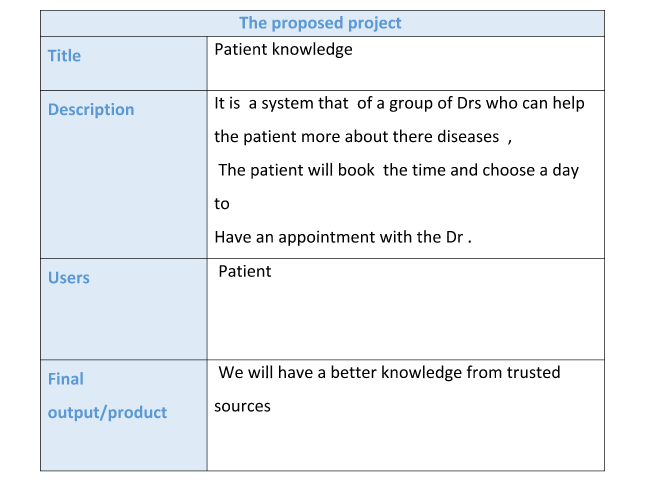This screenshot has width=672, height=484.
Task: Click the 'Final' label text
Action: tap(66, 379)
